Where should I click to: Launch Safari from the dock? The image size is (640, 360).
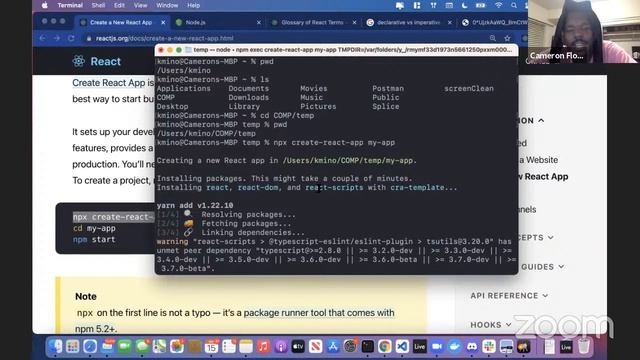[x=90, y=347]
